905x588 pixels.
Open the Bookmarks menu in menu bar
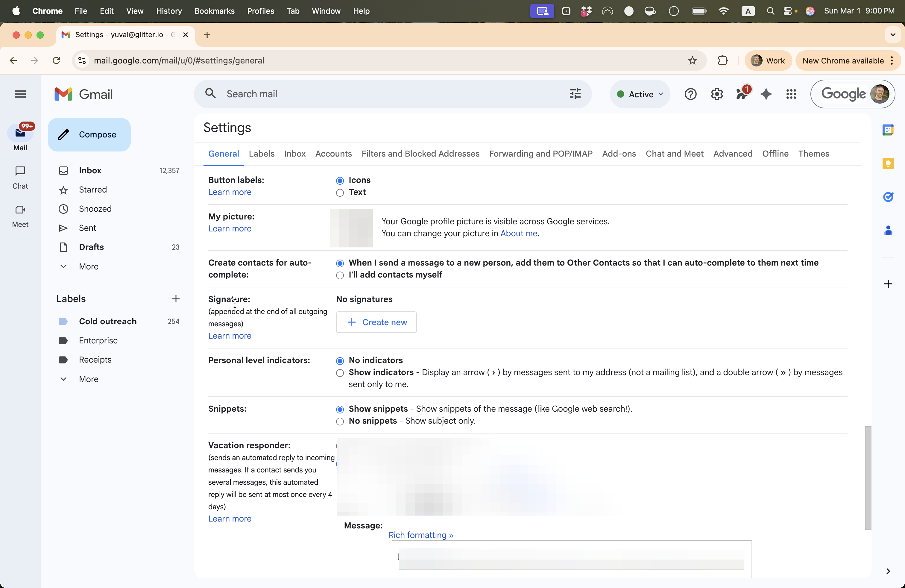pyautogui.click(x=214, y=11)
